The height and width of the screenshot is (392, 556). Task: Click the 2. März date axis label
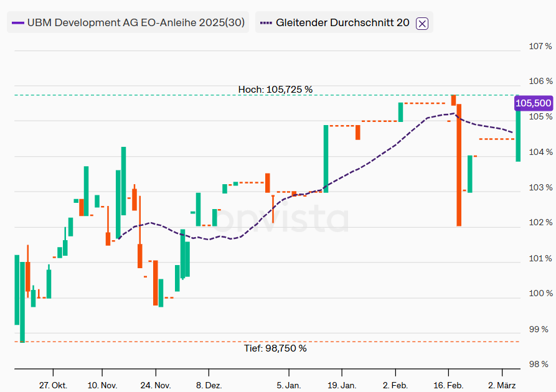click(502, 385)
